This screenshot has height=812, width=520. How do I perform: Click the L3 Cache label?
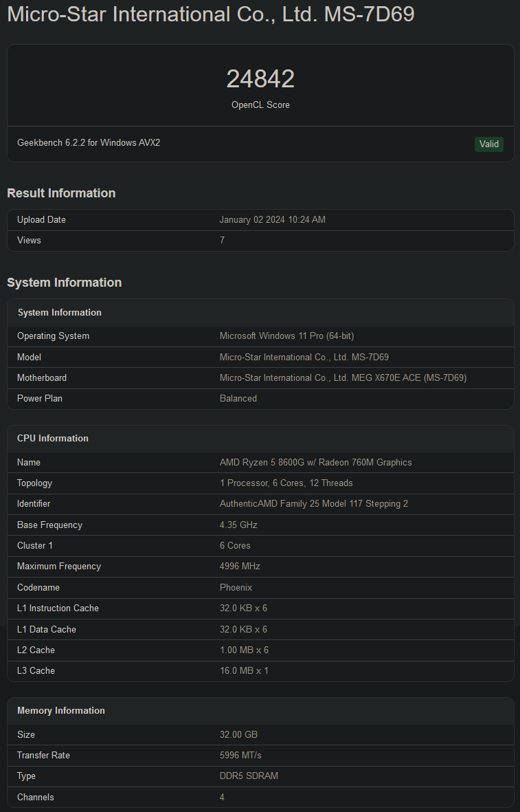pos(36,671)
